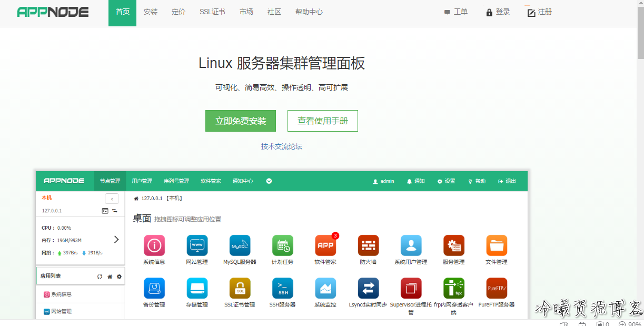Image resolution: width=644 pixels, height=326 pixels.
Task: Open the SSL证书 menu item
Action: (x=212, y=12)
